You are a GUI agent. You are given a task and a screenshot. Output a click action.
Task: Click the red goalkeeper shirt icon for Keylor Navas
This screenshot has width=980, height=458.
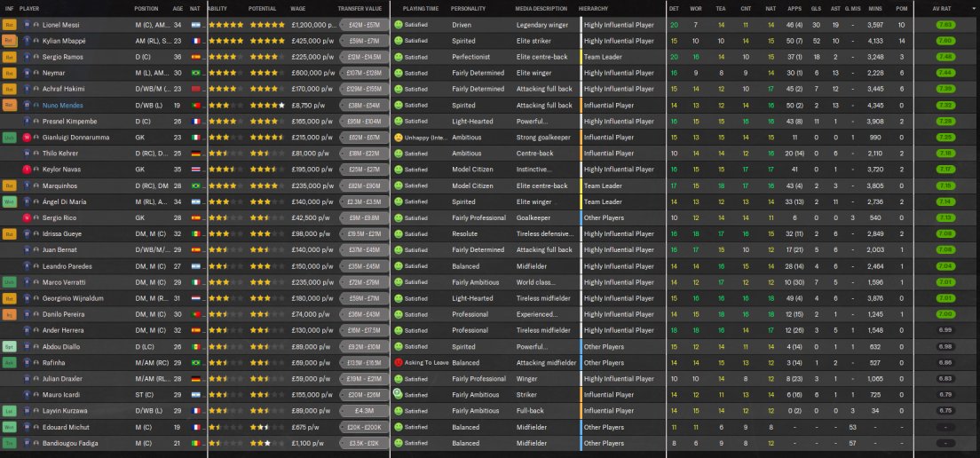pyautogui.click(x=27, y=170)
